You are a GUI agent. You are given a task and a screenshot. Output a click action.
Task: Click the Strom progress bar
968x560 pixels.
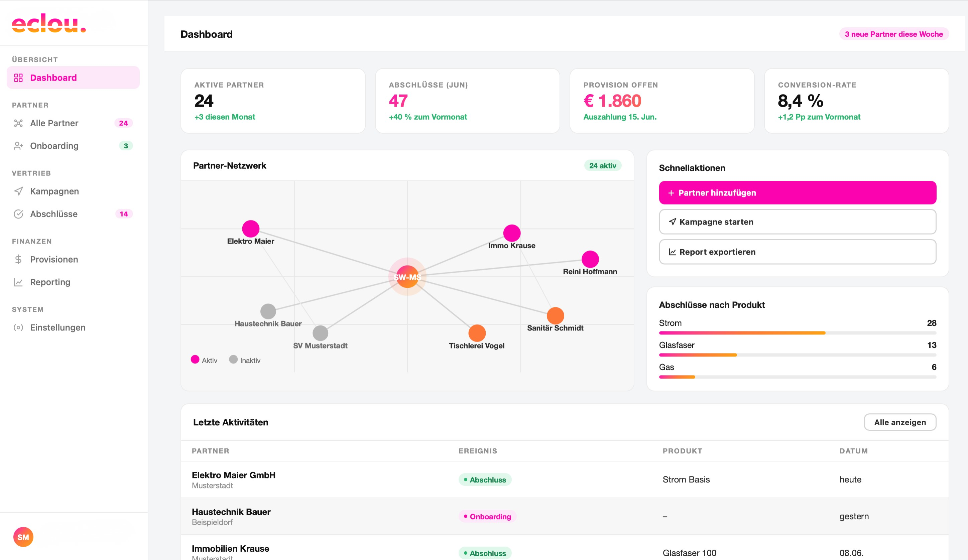tap(798, 333)
